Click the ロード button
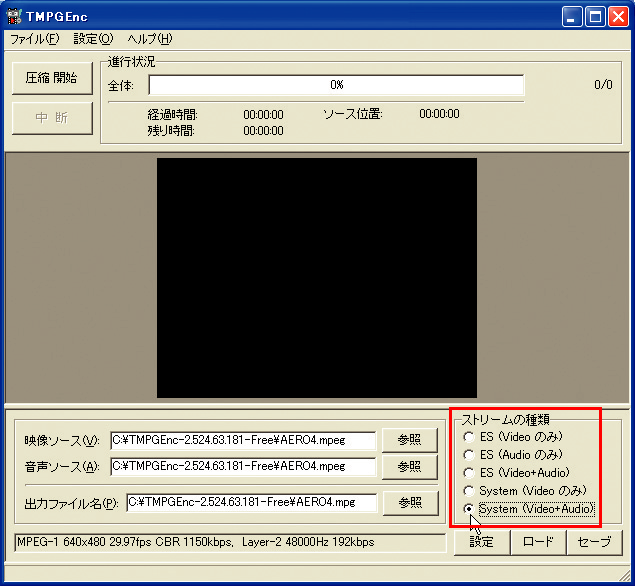The image size is (635, 586). (x=538, y=542)
